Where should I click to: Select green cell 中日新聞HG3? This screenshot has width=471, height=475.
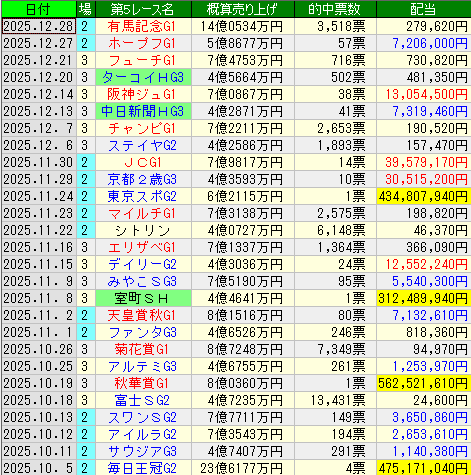click(143, 111)
